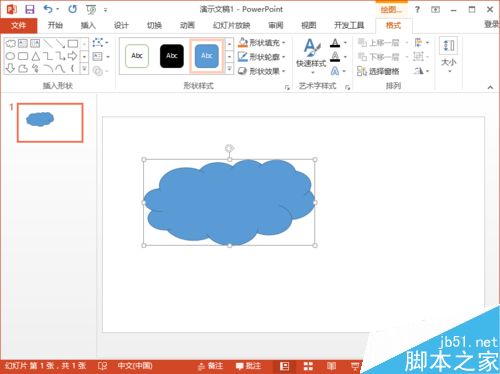Expand the shape styles gallery
This screenshot has width=500, height=374.
[229, 69]
